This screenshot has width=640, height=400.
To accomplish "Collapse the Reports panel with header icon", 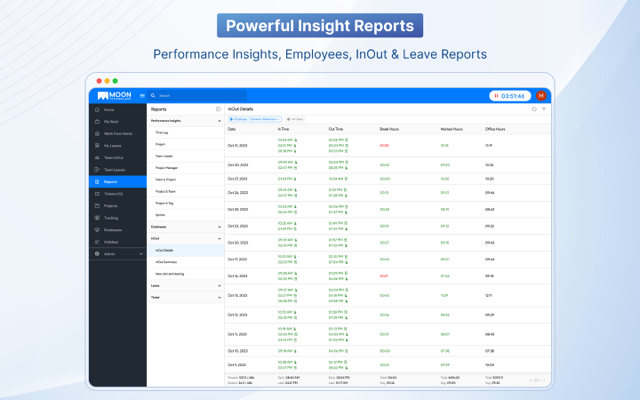I will (218, 109).
